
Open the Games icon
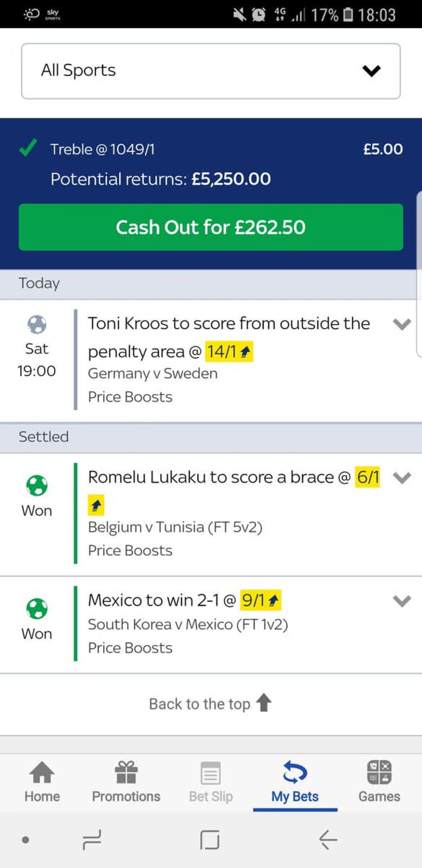[379, 772]
